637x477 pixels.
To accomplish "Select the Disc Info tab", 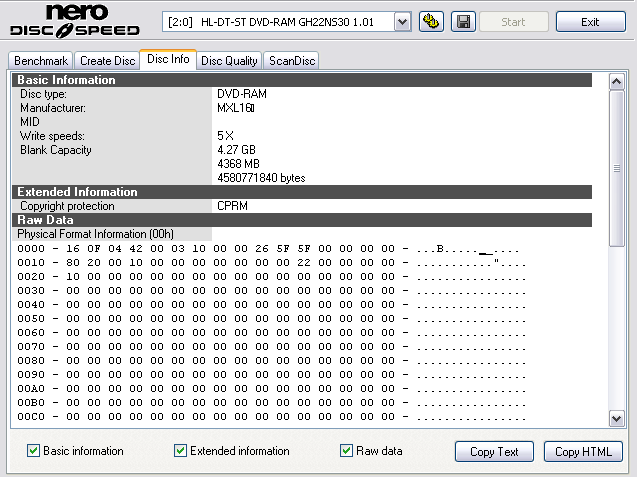I will point(167,60).
